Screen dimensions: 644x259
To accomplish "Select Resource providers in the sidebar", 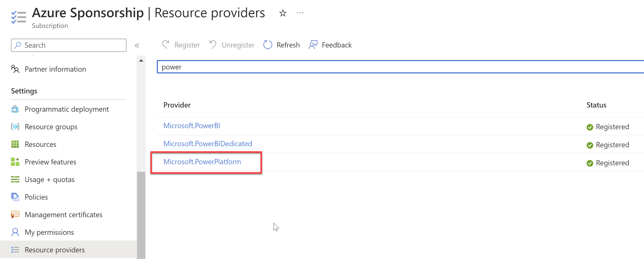I will (x=55, y=250).
